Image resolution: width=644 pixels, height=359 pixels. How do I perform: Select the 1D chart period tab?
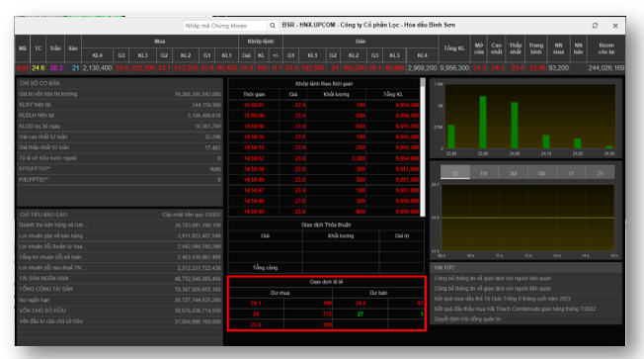455,173
